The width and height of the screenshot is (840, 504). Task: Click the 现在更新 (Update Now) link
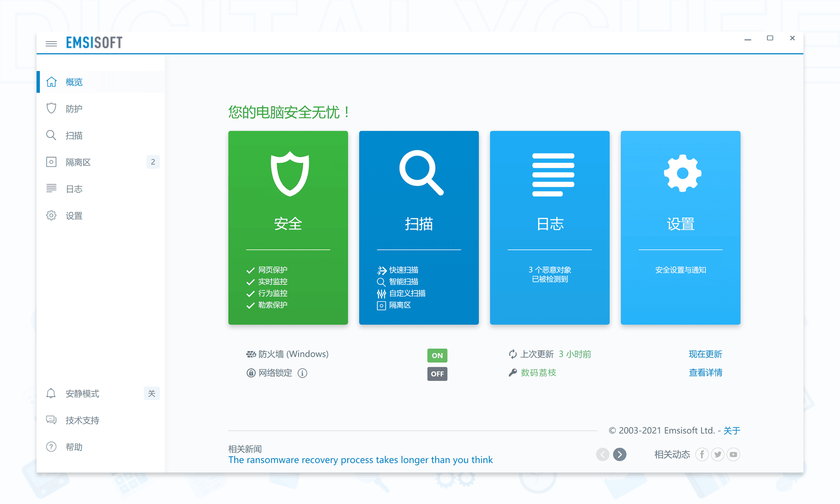[x=705, y=354]
